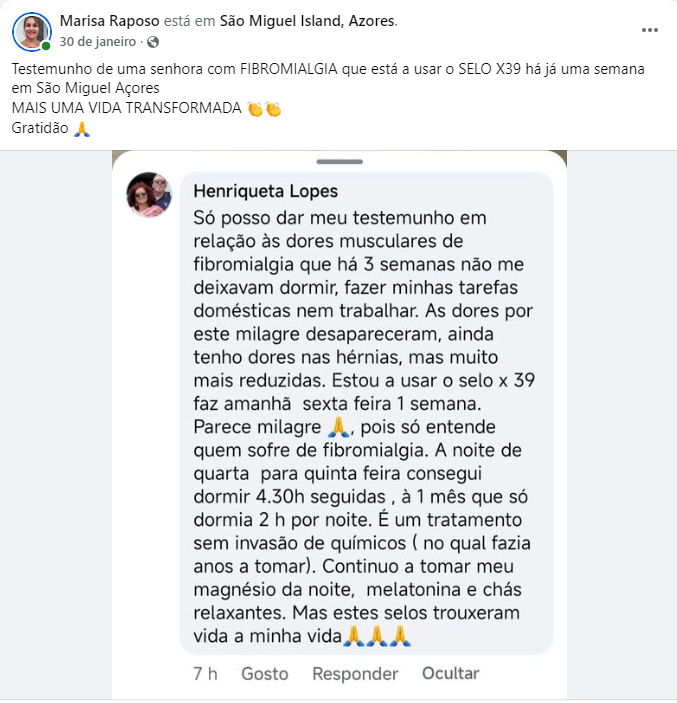Open Marisa Raposo's profile picture
This screenshot has width=677, height=703.
[x=32, y=32]
